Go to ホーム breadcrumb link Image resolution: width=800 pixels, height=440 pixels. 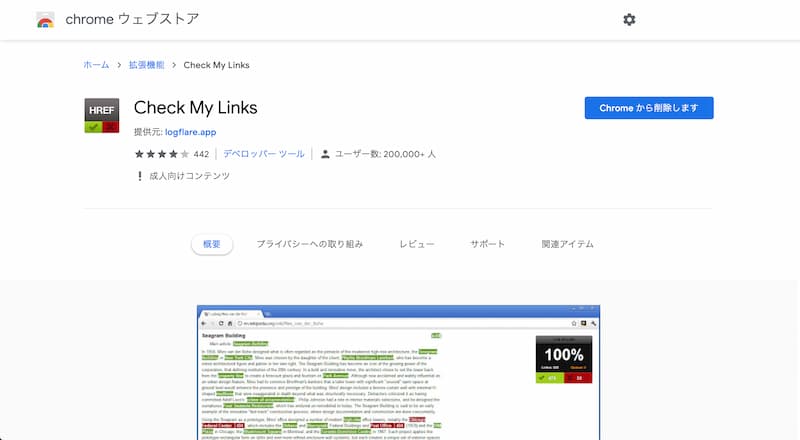(96, 65)
